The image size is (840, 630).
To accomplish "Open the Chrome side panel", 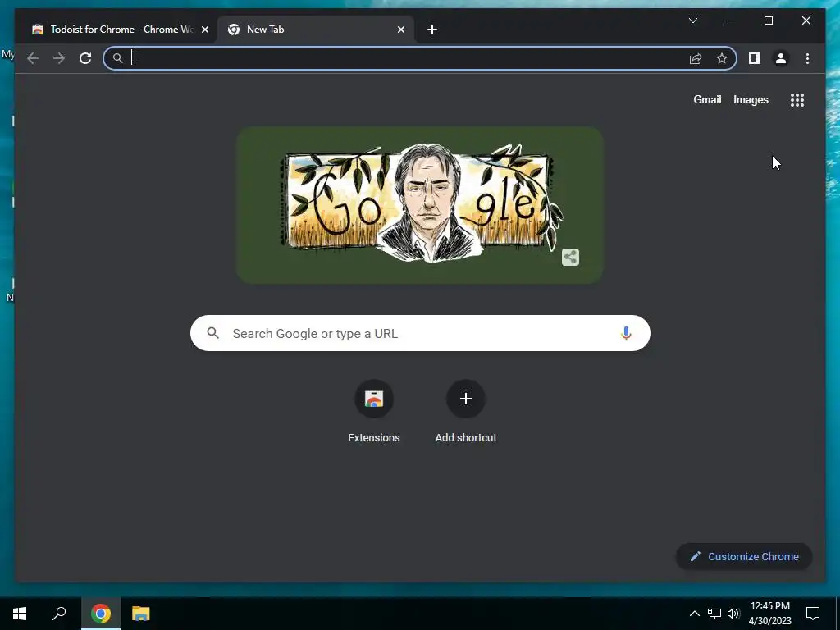I will tap(755, 58).
